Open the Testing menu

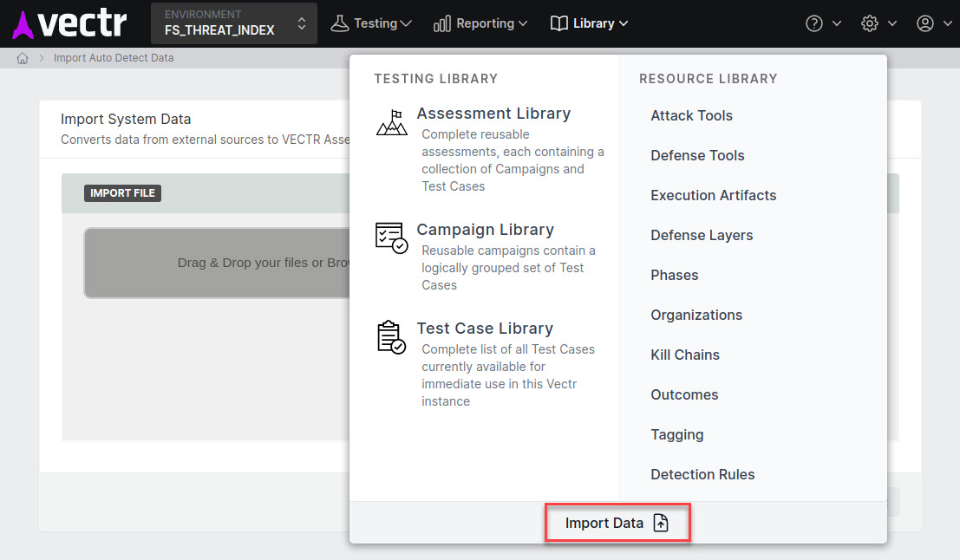click(x=371, y=23)
